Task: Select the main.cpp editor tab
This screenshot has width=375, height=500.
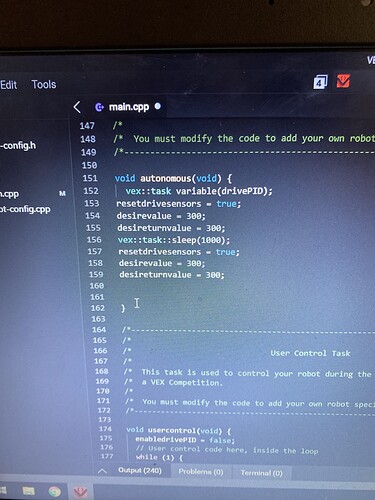Action: 128,107
